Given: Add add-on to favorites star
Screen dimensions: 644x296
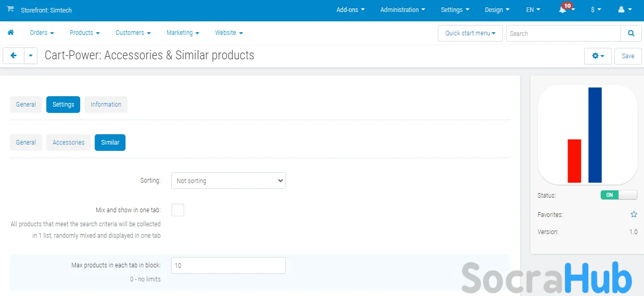Looking at the screenshot, I should [x=634, y=214].
